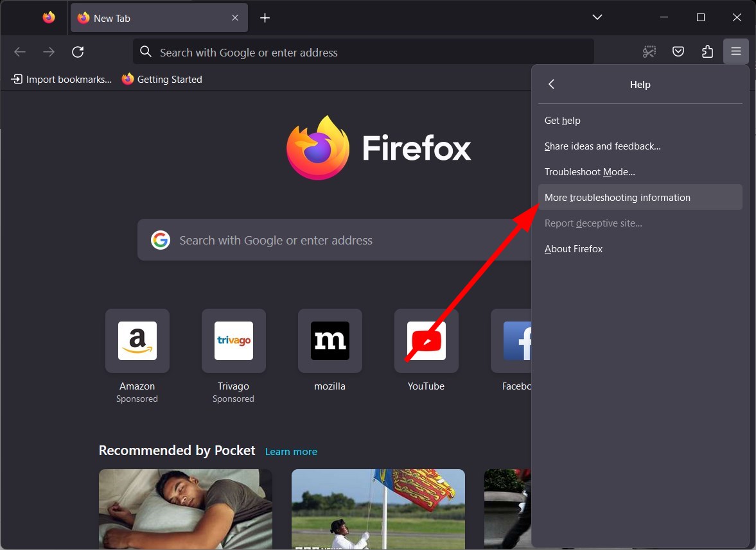Click Import bookmarks in bookmarks toolbar

[61, 79]
